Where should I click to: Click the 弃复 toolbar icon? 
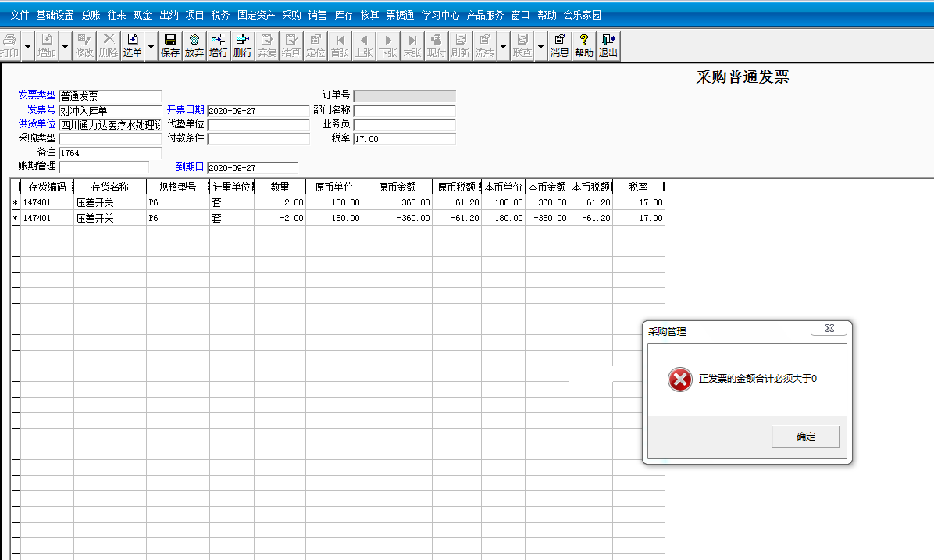tap(267, 46)
